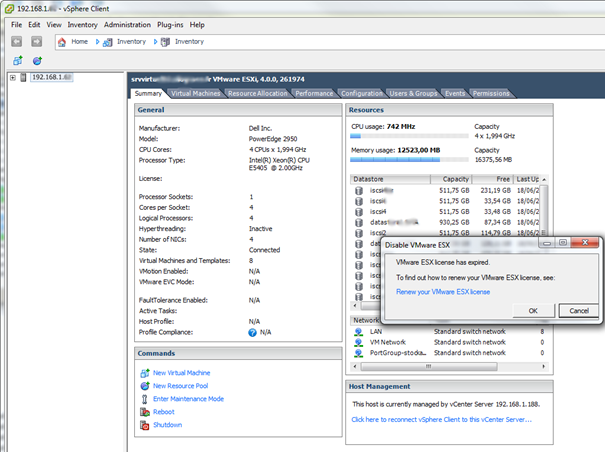Click the New Virtual Machine command icon
Screen dimensions: 605x452
[145, 373]
